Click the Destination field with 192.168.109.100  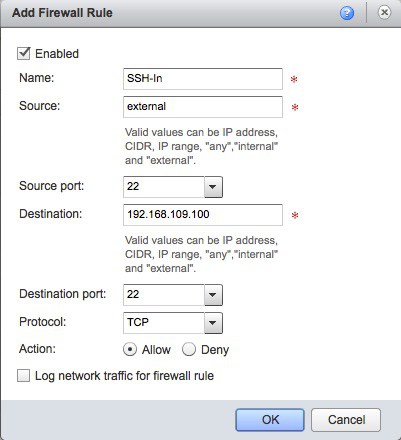coord(203,215)
